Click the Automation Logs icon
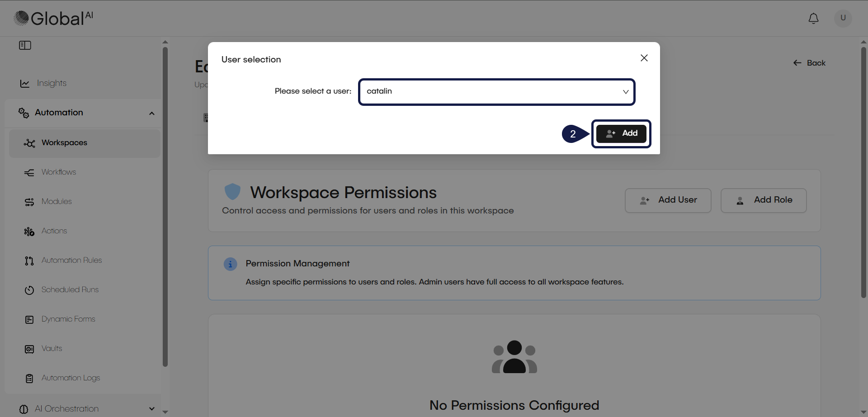868x417 pixels. tap(29, 378)
